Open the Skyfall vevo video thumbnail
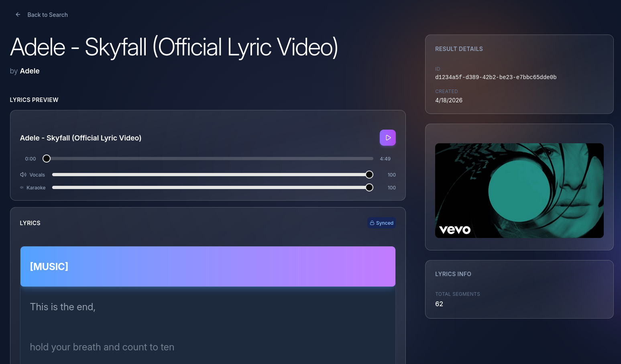The image size is (621, 364). click(519, 191)
